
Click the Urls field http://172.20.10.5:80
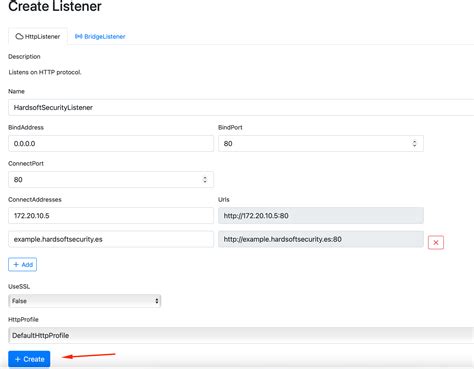click(321, 216)
